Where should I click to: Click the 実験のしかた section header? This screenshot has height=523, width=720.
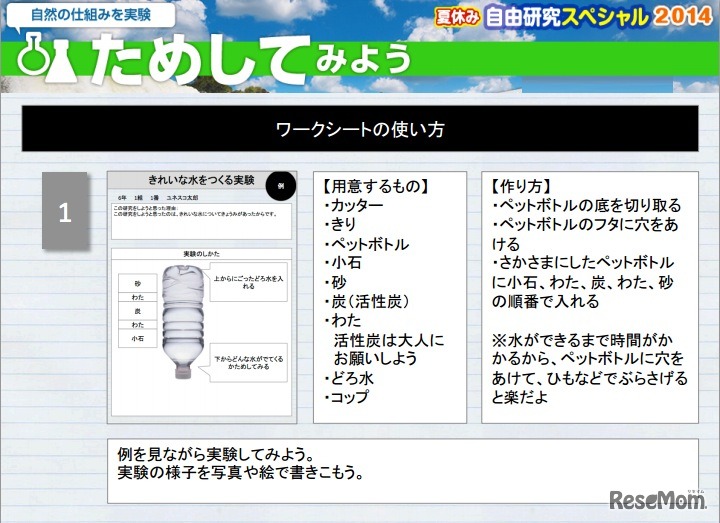coord(201,253)
